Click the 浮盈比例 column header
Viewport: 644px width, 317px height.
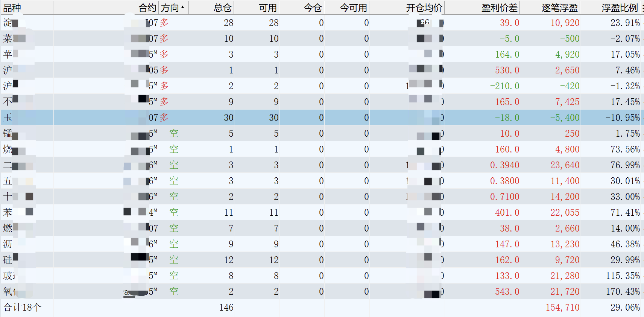point(620,8)
